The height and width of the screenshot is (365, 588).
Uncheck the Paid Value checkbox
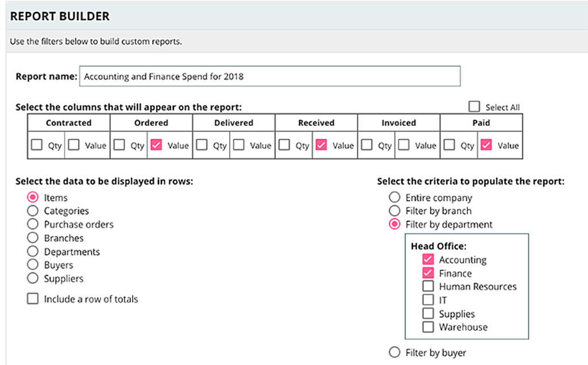coord(486,145)
